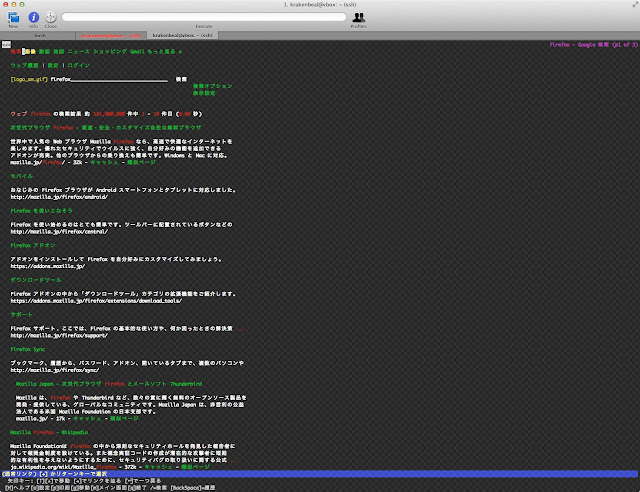The image size is (640, 492).
Task: Open the サポート sub-result link
Action: (x=22, y=315)
